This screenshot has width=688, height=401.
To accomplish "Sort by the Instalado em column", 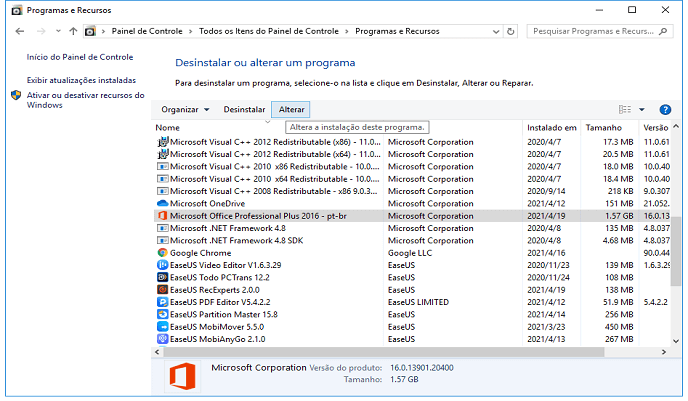I will click(552, 128).
